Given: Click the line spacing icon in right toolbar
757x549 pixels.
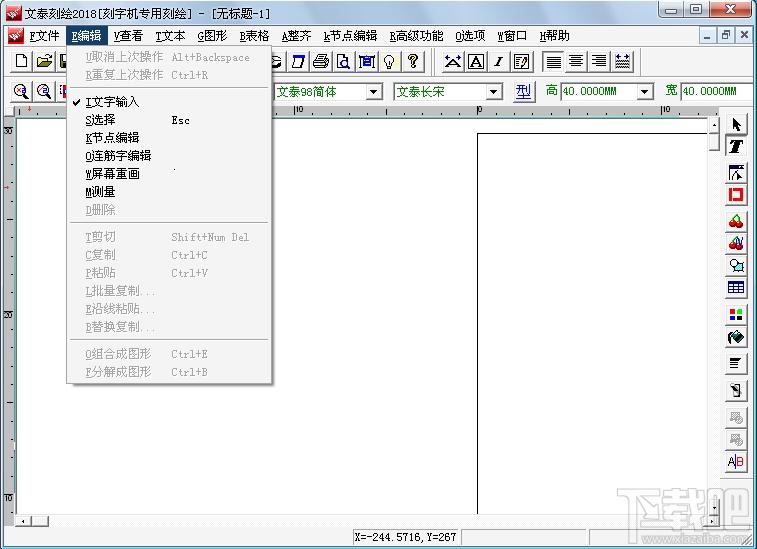Looking at the screenshot, I should coord(735,363).
